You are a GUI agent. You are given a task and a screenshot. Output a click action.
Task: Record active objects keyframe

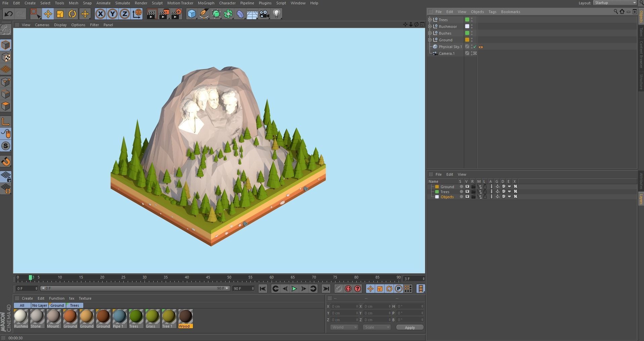coord(338,289)
